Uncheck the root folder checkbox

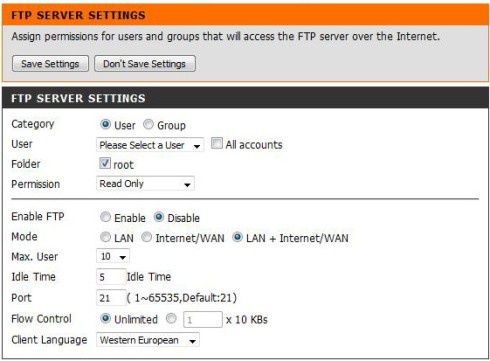click(105, 163)
